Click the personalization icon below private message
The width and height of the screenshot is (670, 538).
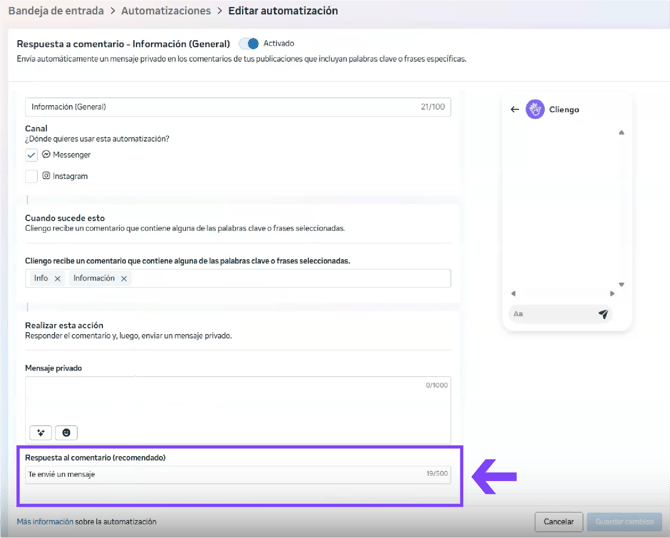pos(40,432)
